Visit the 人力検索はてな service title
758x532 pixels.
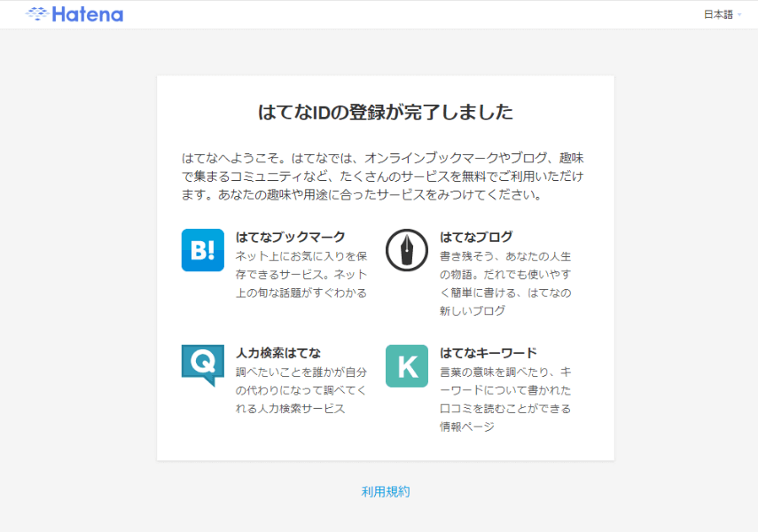pyautogui.click(x=278, y=353)
